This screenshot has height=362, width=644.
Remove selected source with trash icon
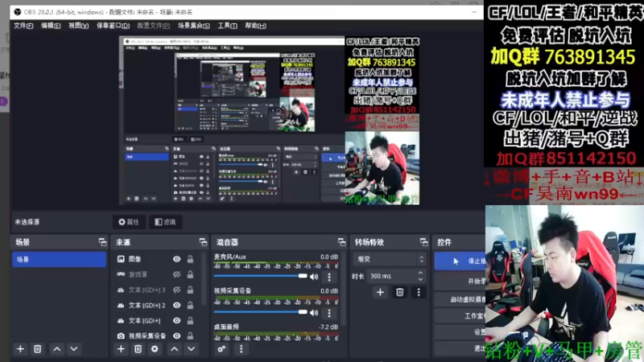138,349
